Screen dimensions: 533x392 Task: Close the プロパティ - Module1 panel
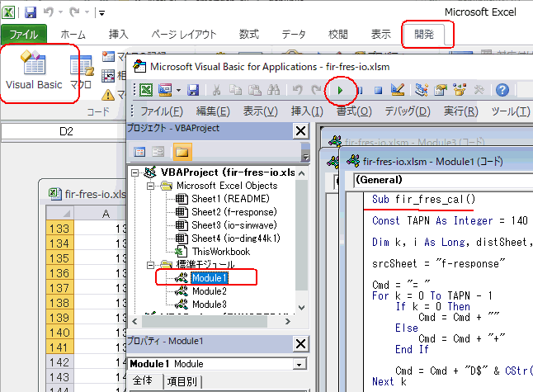pos(301,344)
